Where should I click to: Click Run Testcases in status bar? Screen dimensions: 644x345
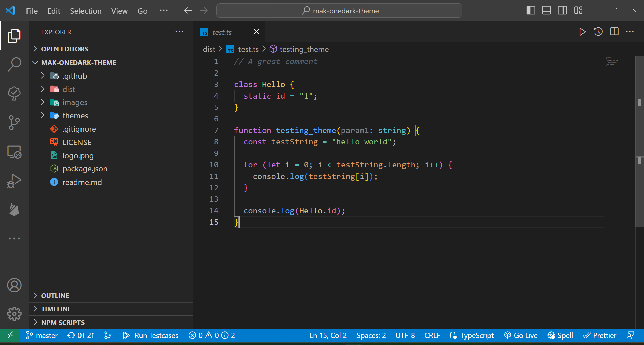point(151,336)
